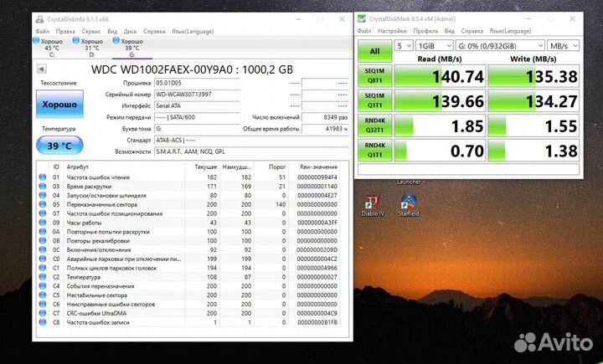Open Diablo IV desktop shortcut

[373, 205]
